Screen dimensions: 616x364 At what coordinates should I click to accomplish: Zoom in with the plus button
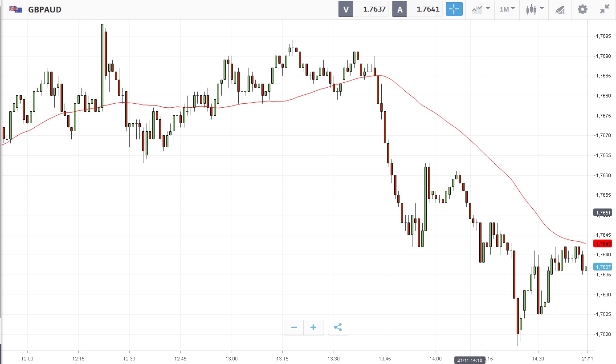click(314, 328)
